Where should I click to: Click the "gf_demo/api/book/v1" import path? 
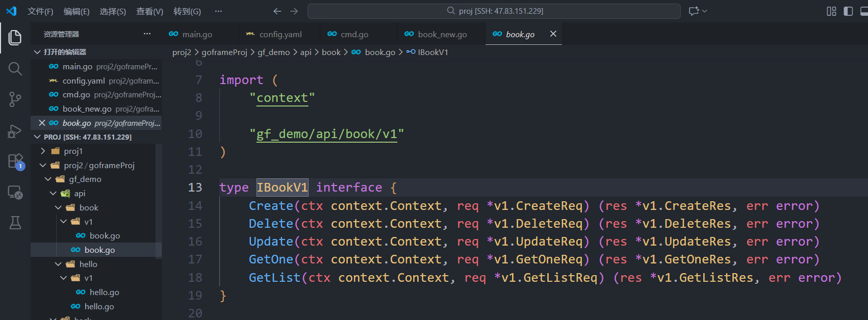(326, 134)
